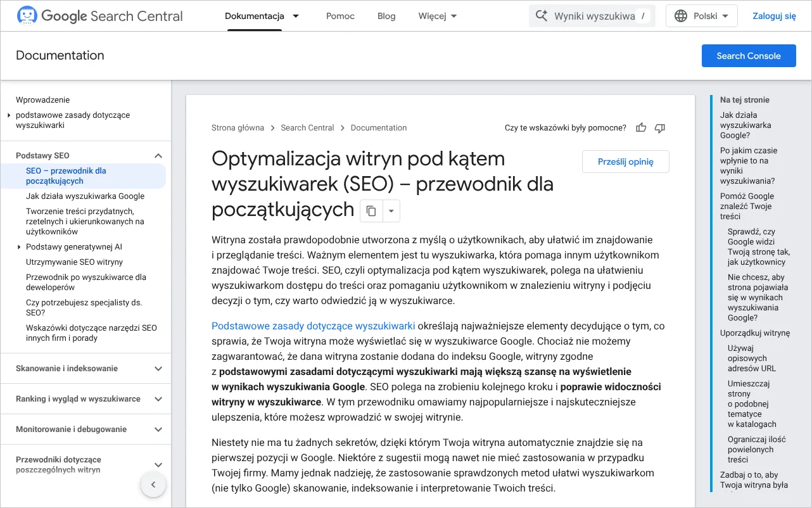Click the Prześlij opinię button
The height and width of the screenshot is (508, 812).
(626, 162)
